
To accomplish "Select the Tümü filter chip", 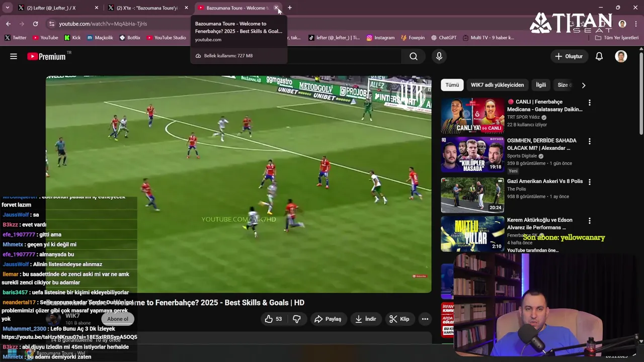I will pos(452,85).
